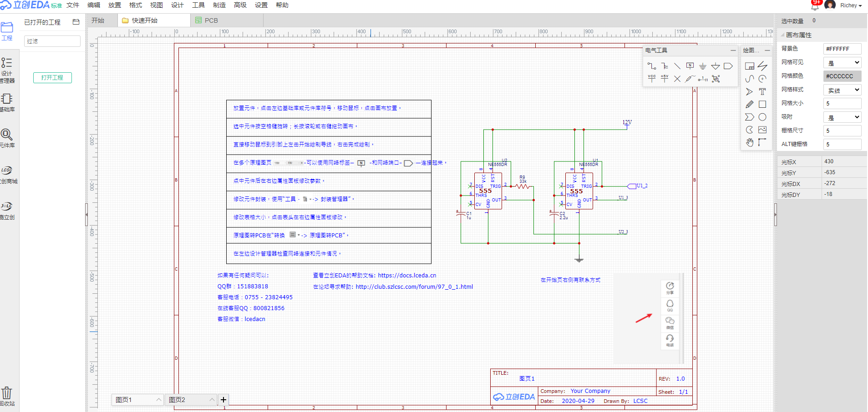The width and height of the screenshot is (868, 412).
Task: Open the 吸附 snap dropdown
Action: (x=842, y=117)
